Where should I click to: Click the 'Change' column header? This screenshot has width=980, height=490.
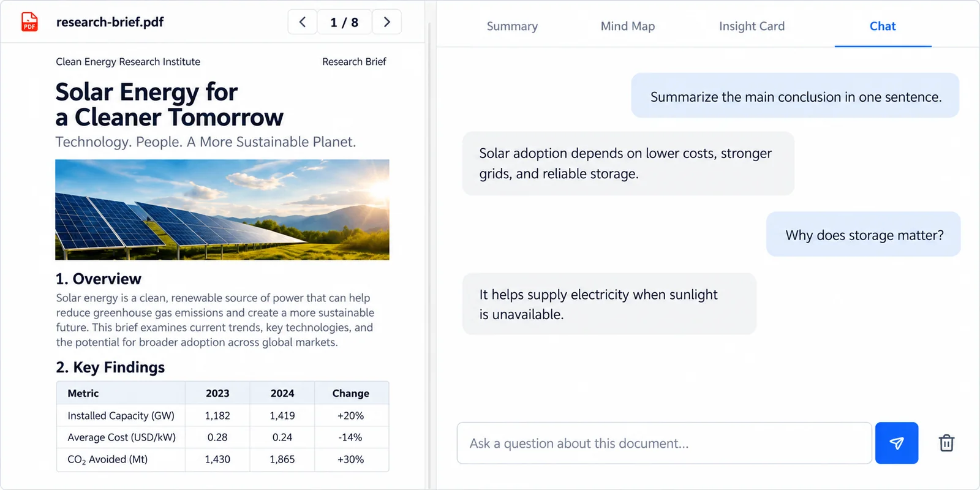pos(351,393)
